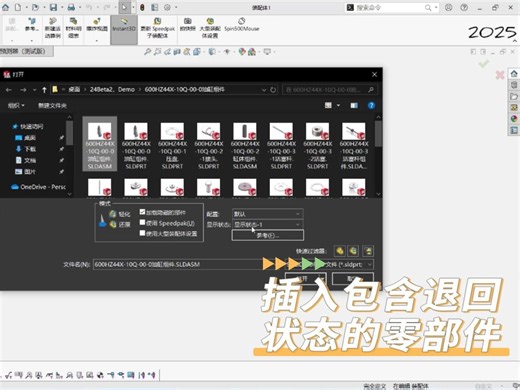Screen dimensions: 520x390
Task: Expand the address bar path history dropdown
Action: 264,90
